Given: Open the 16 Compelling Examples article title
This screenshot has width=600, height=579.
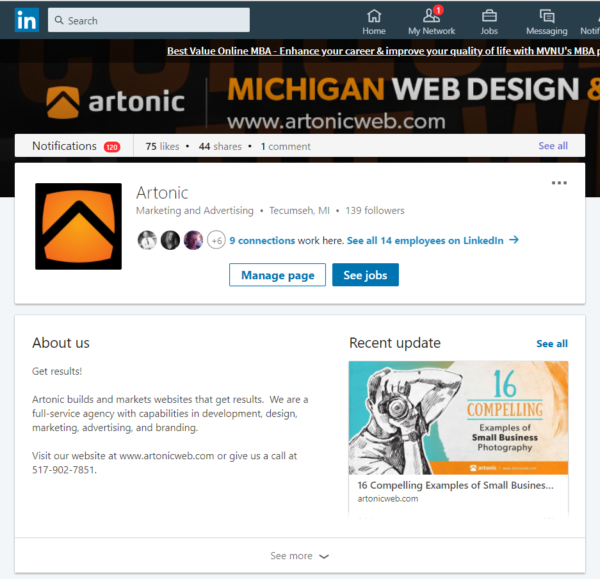Looking at the screenshot, I should pos(455,485).
